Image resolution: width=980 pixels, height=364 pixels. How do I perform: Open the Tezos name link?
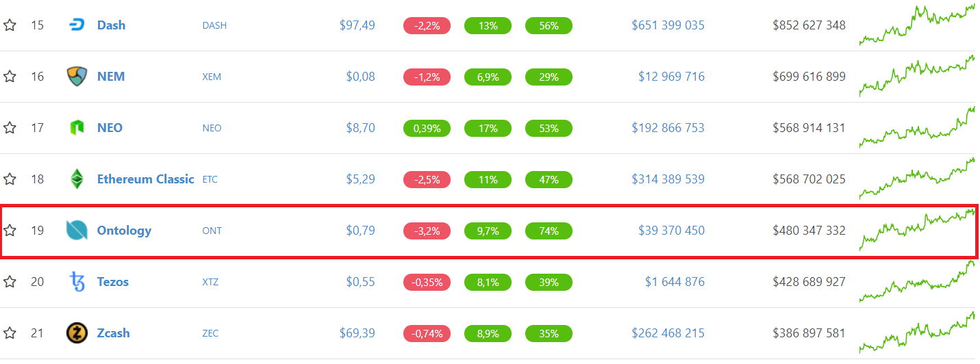(x=112, y=282)
